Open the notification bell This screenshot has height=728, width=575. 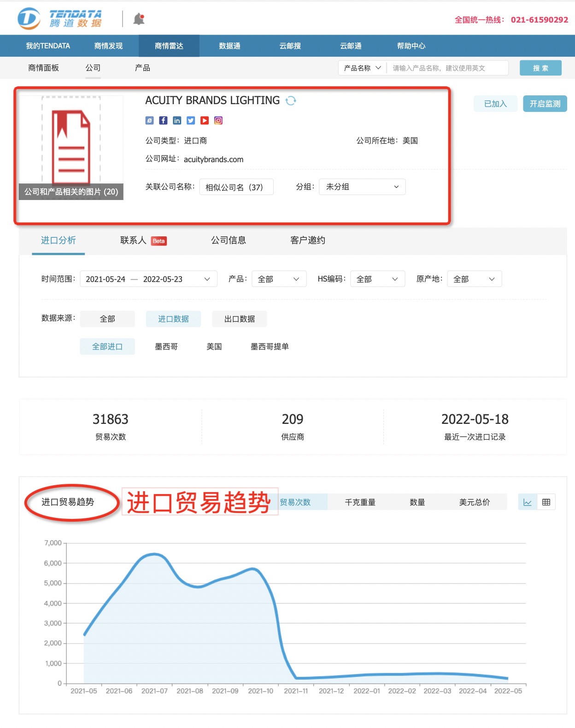click(139, 19)
